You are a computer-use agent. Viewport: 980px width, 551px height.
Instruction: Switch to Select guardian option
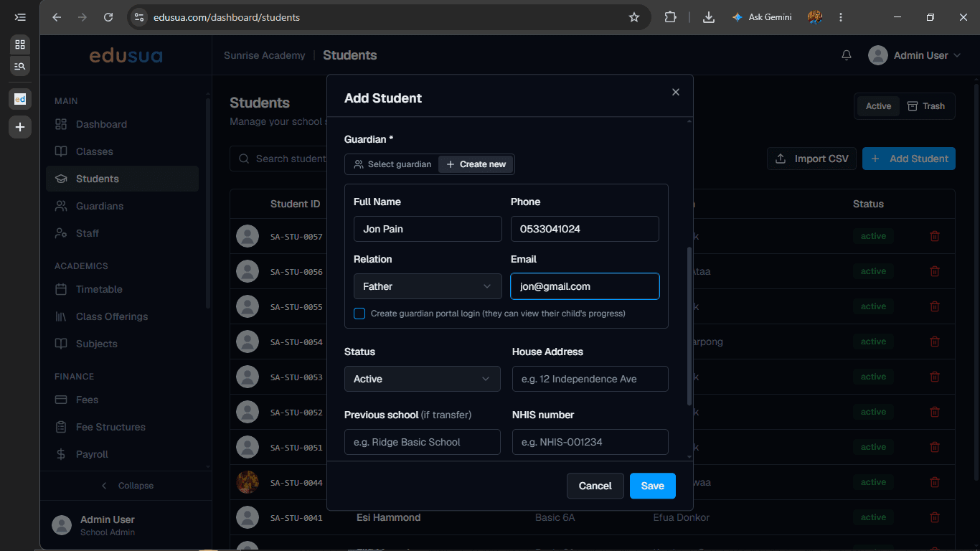click(x=392, y=164)
